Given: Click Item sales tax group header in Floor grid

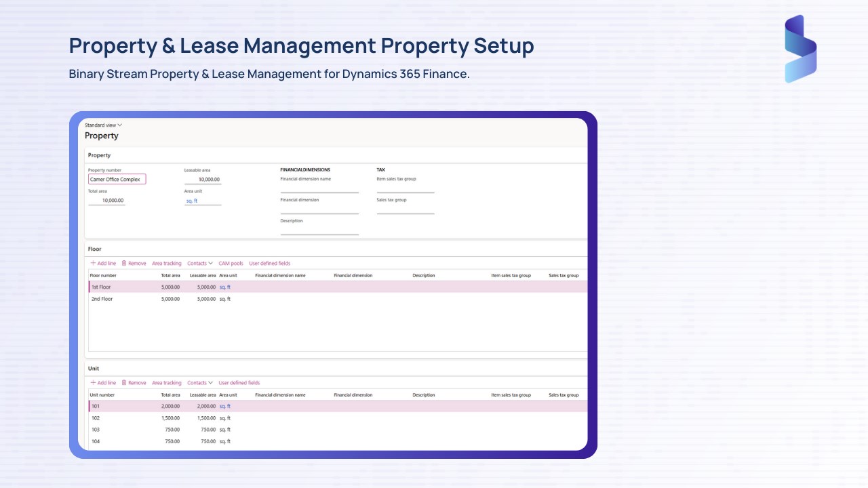Looking at the screenshot, I should 511,276.
